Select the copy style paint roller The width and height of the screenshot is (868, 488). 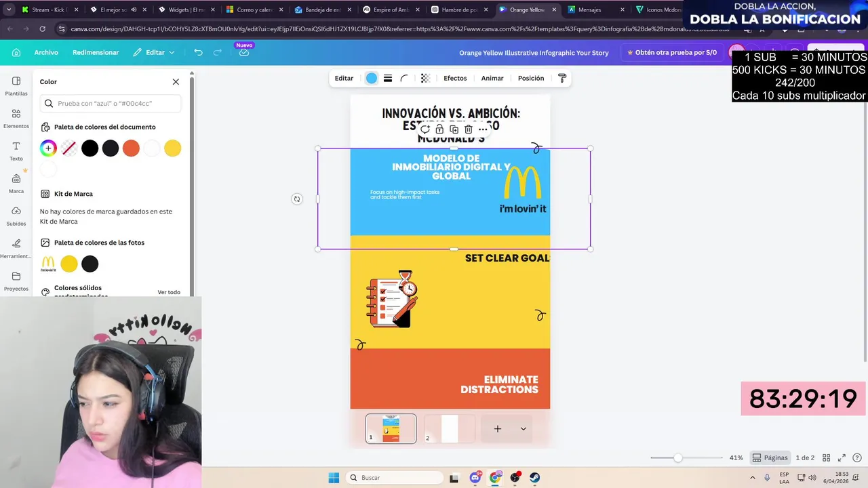(x=562, y=78)
